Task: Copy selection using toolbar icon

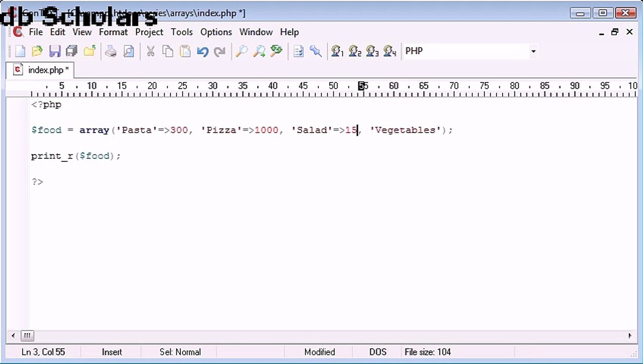Action: pos(168,51)
